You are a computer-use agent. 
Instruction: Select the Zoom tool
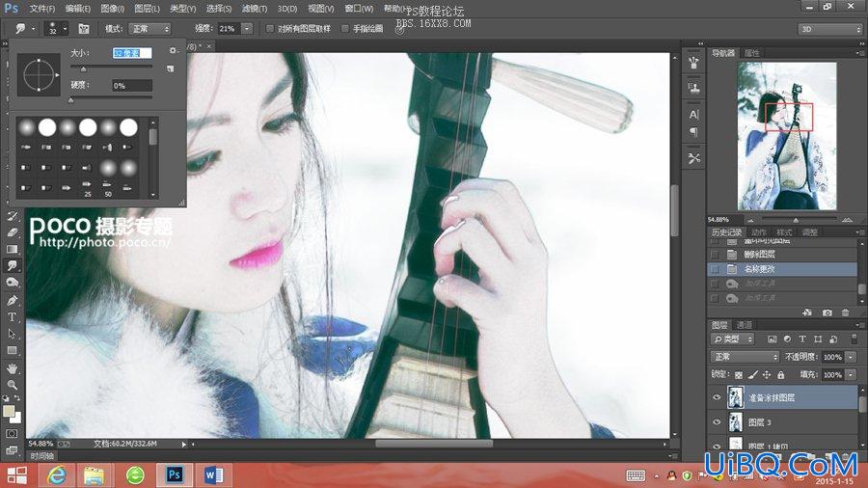click(x=13, y=385)
